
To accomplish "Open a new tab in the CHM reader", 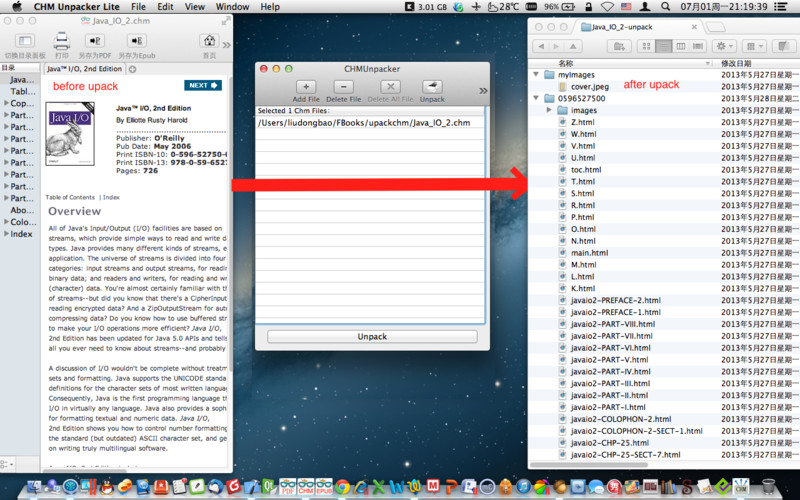I will point(133,69).
